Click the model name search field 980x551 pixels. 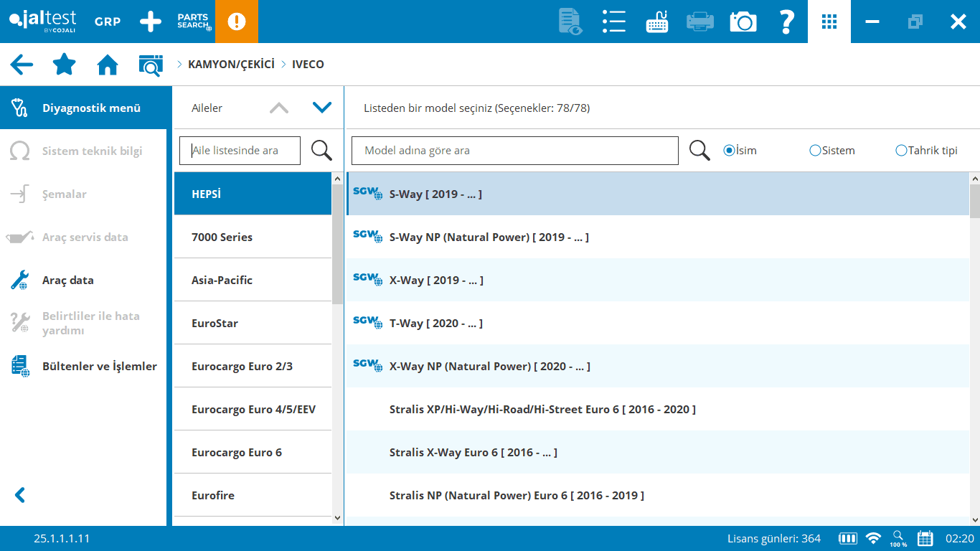click(514, 151)
